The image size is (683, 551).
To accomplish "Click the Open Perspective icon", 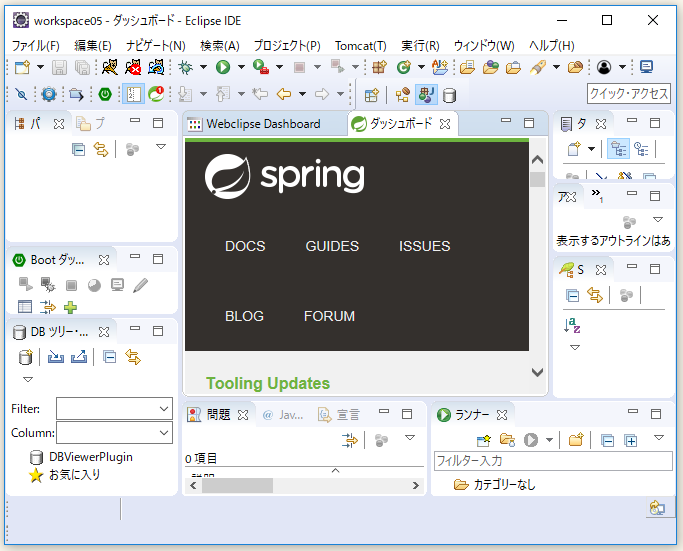I will click(x=372, y=95).
